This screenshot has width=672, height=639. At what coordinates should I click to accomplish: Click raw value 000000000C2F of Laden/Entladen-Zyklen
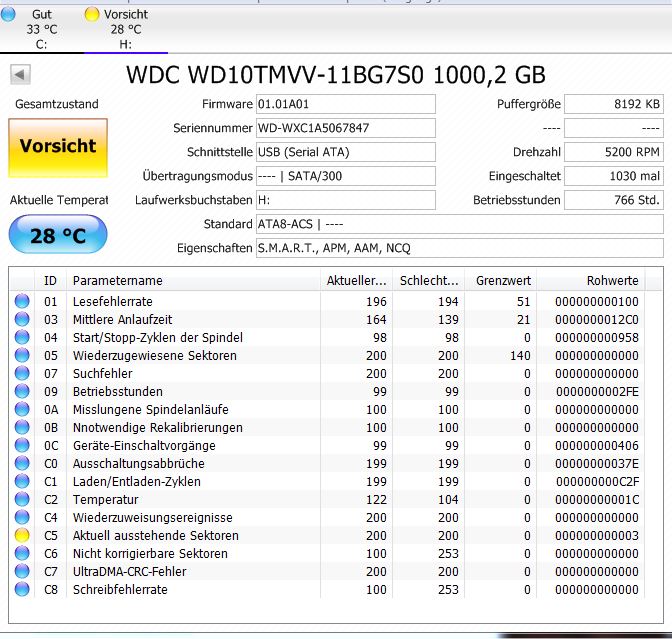[x=597, y=482]
